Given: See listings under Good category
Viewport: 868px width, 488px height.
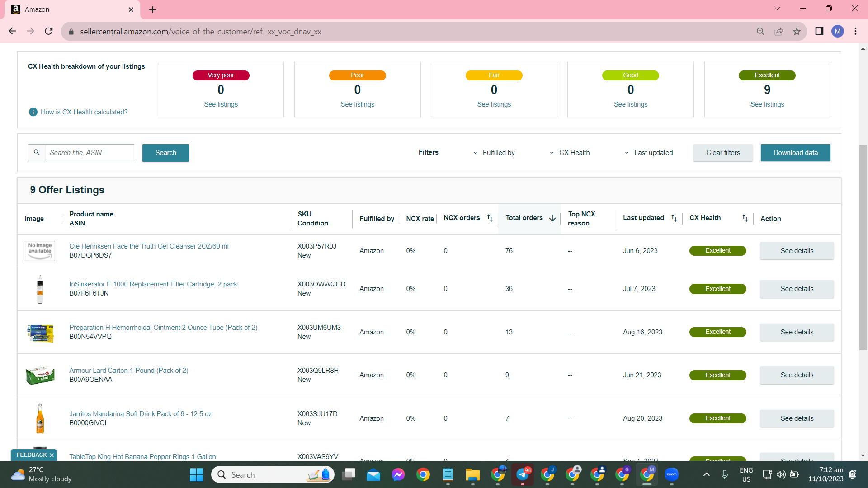Looking at the screenshot, I should 630,104.
